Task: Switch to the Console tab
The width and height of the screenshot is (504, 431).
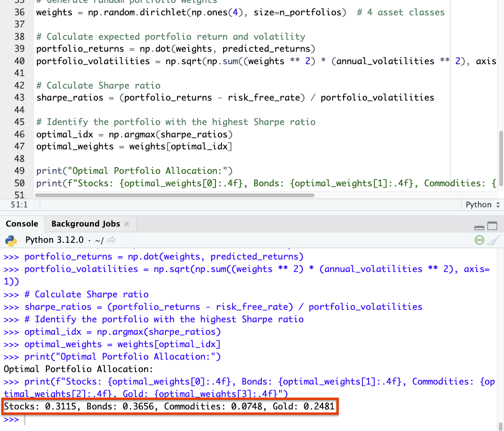Action: tap(22, 224)
